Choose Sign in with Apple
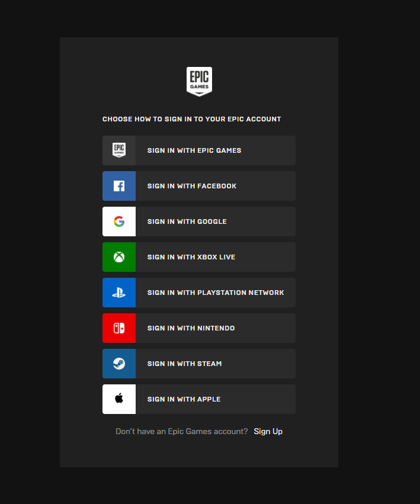 tap(198, 399)
